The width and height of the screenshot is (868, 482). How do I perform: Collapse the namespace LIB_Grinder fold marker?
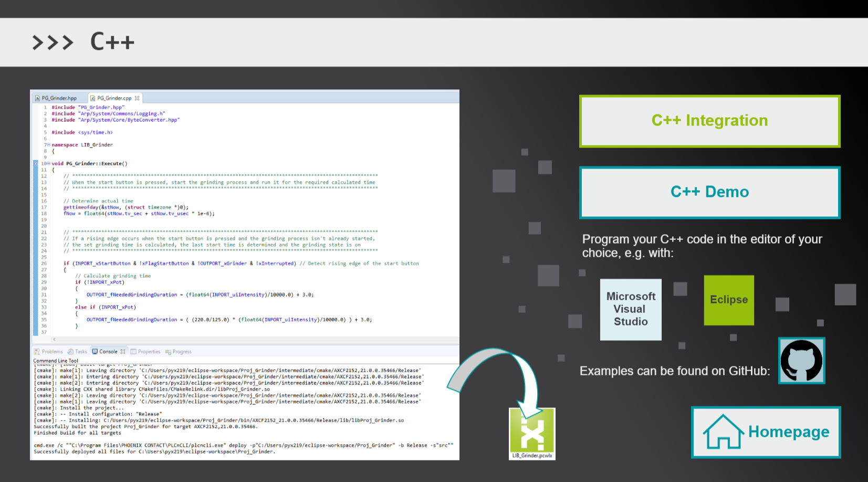pos(48,145)
